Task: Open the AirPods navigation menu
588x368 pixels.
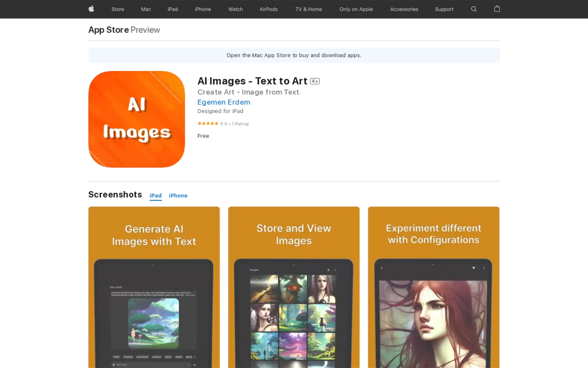Action: [268, 9]
